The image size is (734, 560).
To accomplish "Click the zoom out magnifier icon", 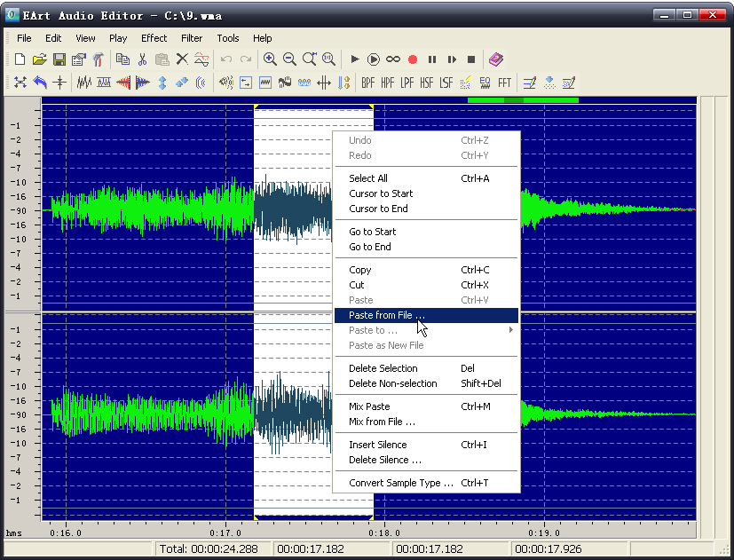I will pos(289,59).
